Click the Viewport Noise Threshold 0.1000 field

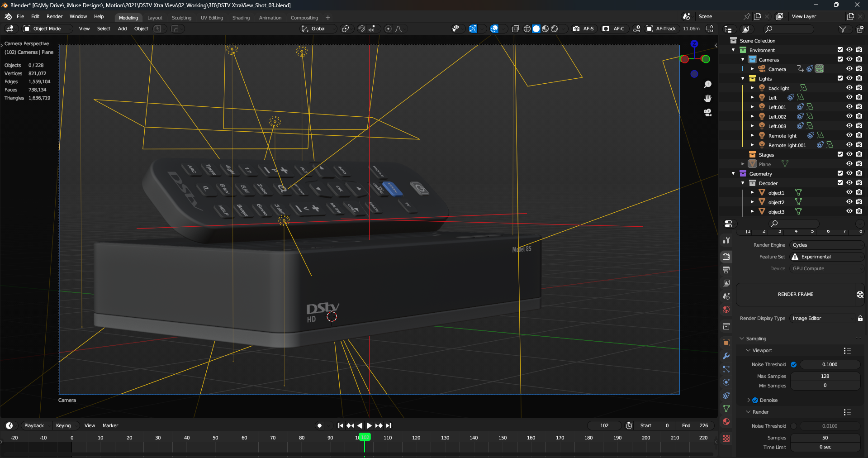coord(830,364)
